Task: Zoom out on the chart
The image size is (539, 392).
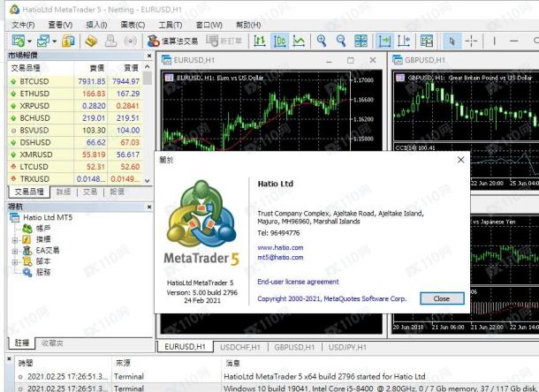Action: pyautogui.click(x=341, y=41)
